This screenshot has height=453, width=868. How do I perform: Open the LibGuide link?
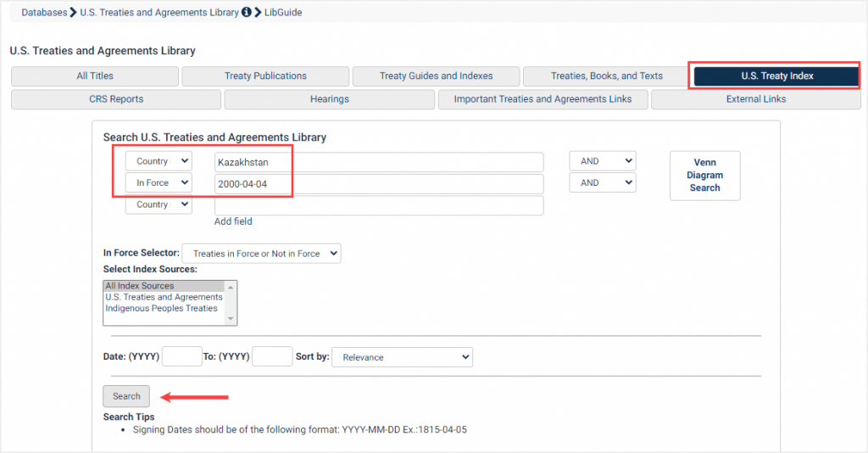coord(283,12)
